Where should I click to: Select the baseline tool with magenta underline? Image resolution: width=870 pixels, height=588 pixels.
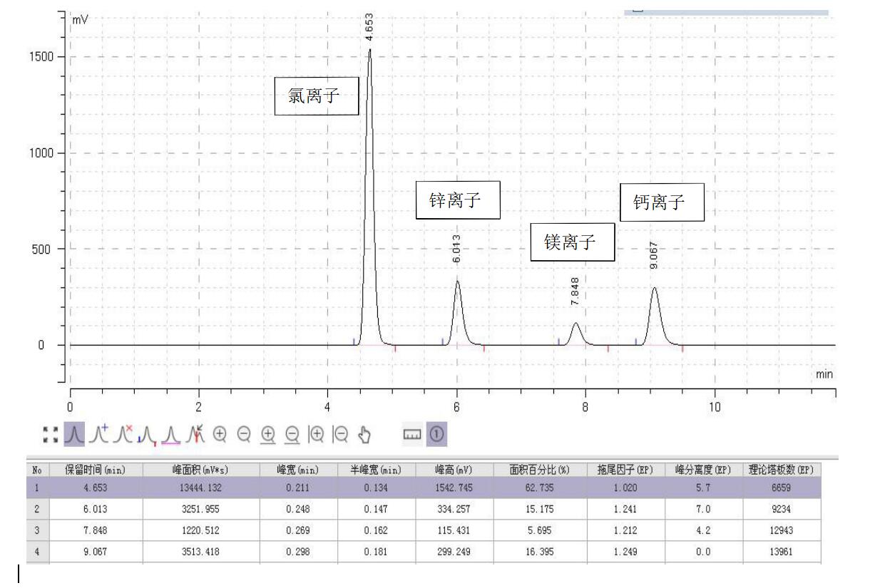click(x=171, y=433)
